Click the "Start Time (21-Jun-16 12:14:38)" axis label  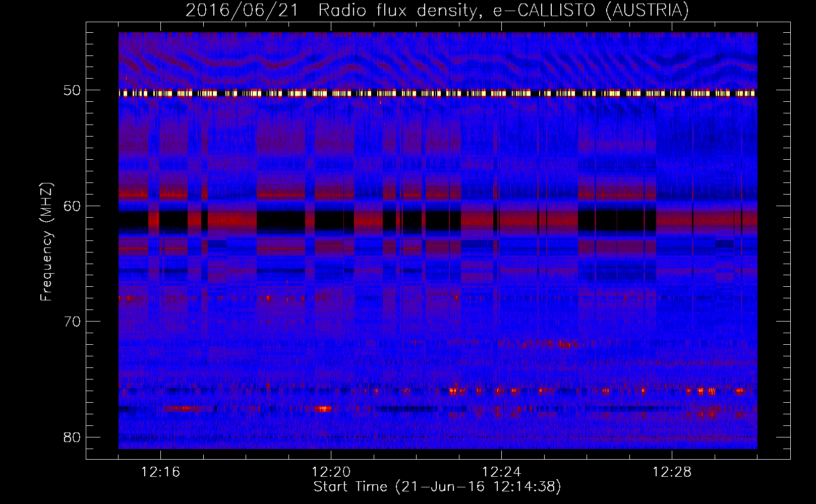tap(437, 487)
